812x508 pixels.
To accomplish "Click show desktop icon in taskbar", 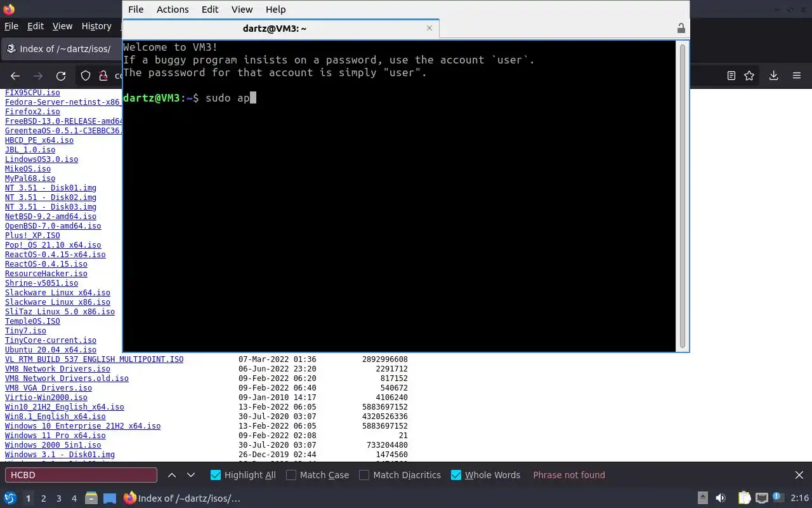I will pos(110,498).
